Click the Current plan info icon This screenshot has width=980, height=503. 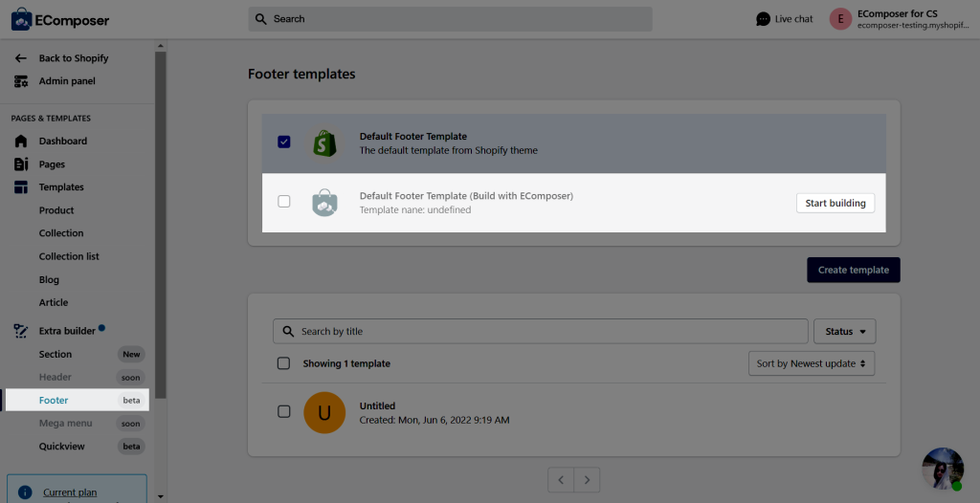click(x=25, y=492)
